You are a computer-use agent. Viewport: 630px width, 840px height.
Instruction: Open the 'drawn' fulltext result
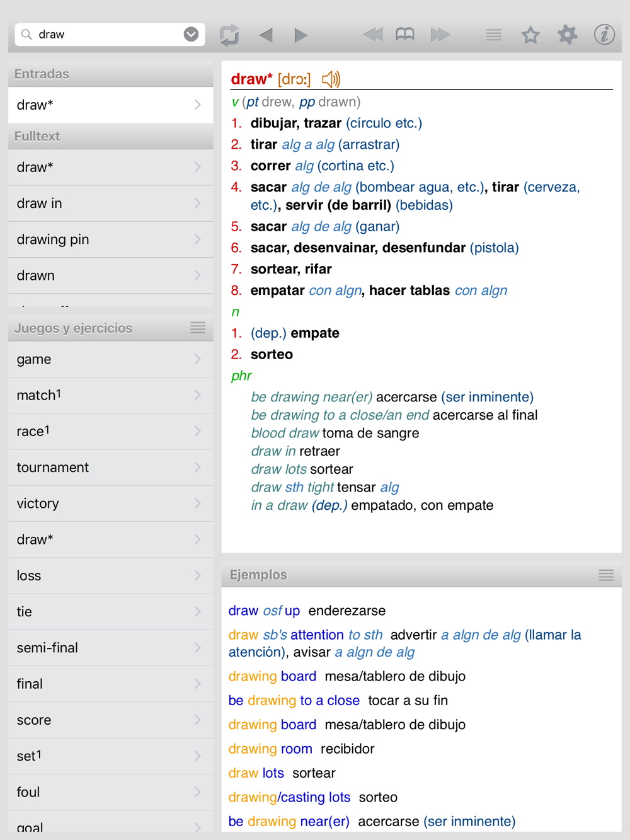(x=111, y=275)
